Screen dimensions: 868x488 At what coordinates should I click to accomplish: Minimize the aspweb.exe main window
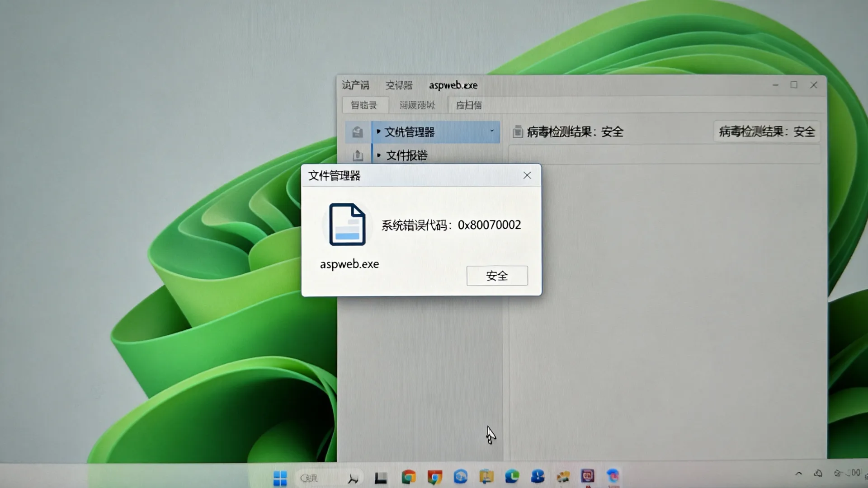(x=775, y=85)
